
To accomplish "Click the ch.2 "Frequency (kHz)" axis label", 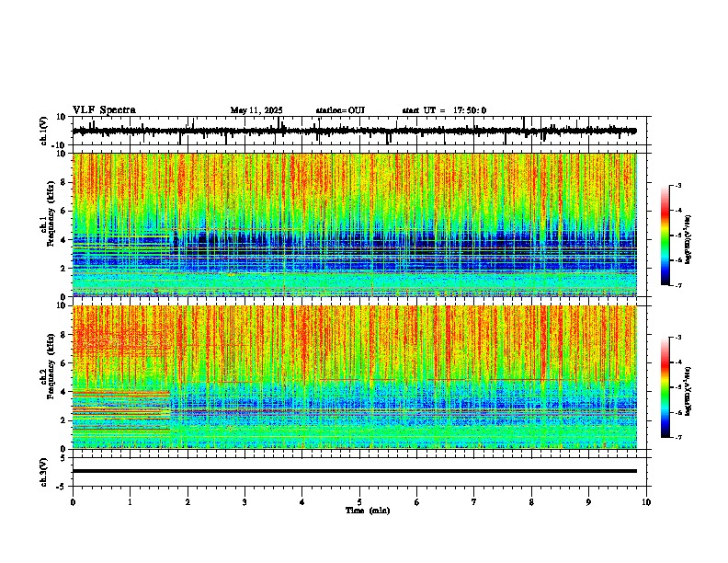I will coord(50,366).
